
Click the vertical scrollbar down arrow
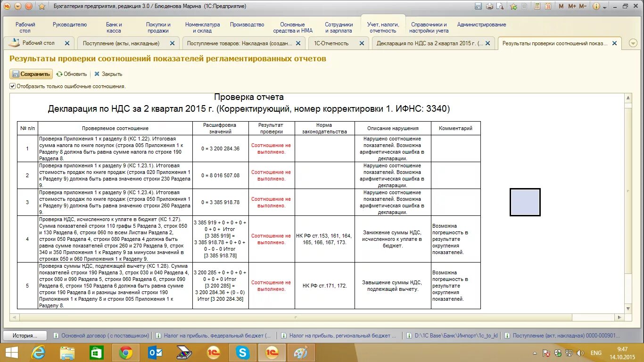click(x=628, y=309)
